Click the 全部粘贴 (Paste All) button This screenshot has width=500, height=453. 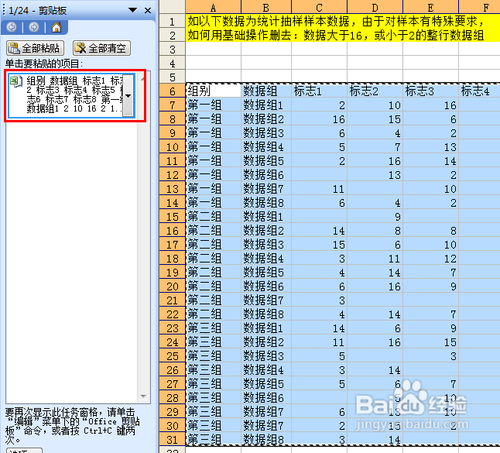[x=35, y=48]
